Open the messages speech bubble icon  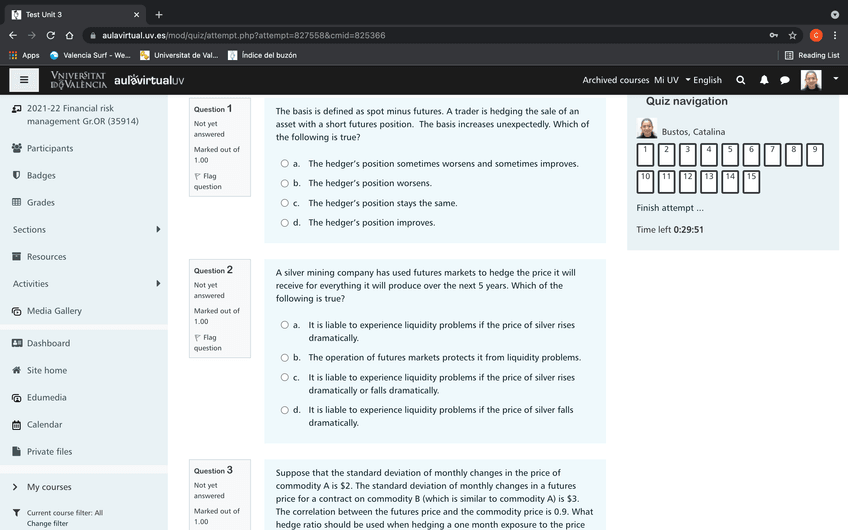click(785, 80)
